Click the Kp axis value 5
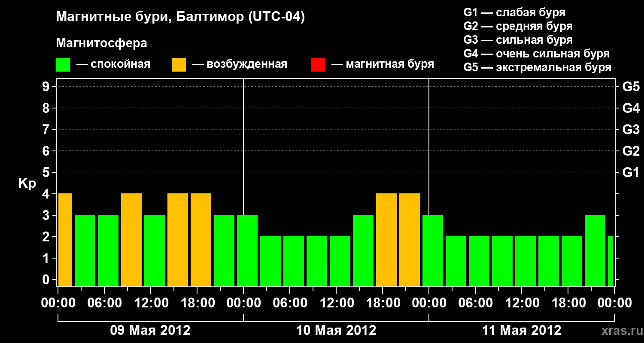This screenshot has height=343, width=644. tap(47, 173)
